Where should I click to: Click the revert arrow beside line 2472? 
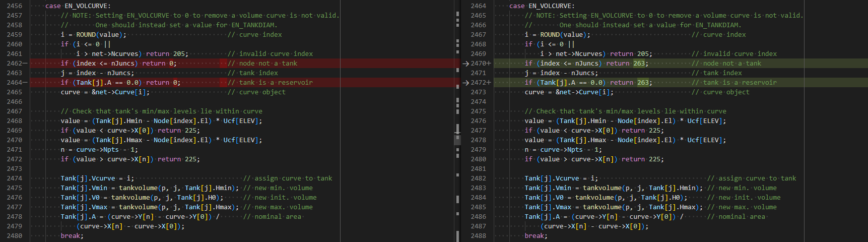[466, 83]
